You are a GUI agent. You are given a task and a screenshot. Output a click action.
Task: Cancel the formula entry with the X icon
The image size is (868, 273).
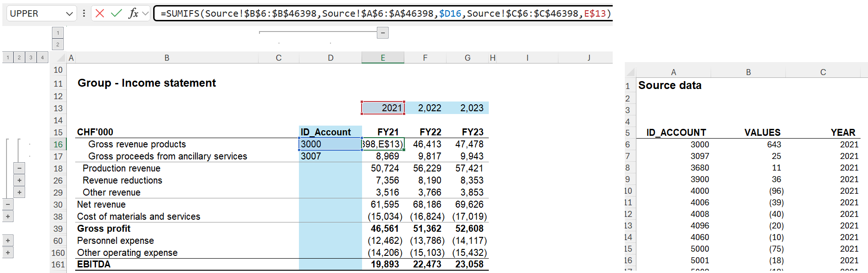pyautogui.click(x=100, y=13)
